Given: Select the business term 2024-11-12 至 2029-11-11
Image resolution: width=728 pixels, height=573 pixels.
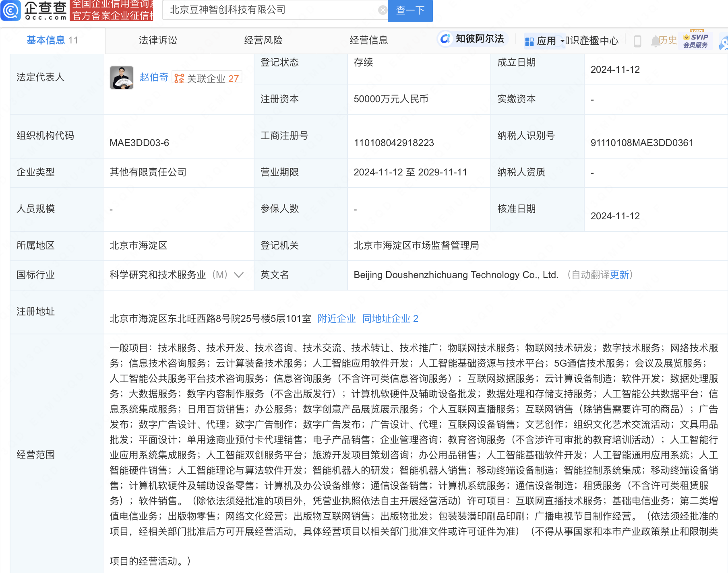Looking at the screenshot, I should 410,172.
